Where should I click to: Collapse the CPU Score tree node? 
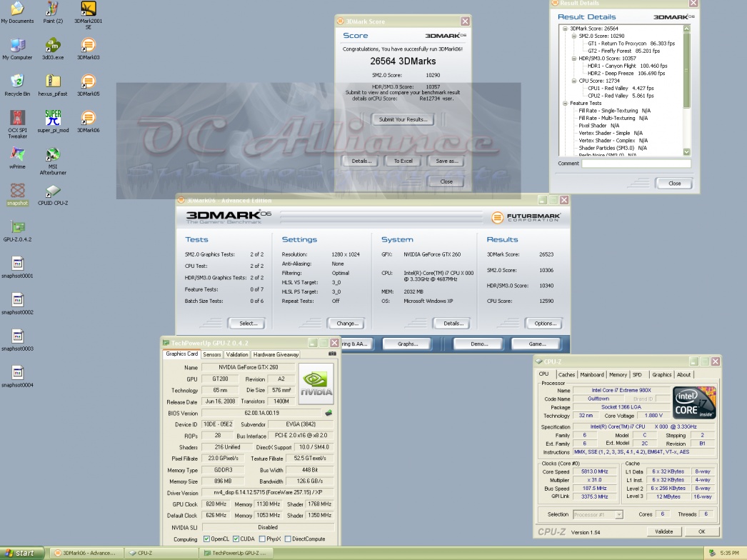[573, 81]
